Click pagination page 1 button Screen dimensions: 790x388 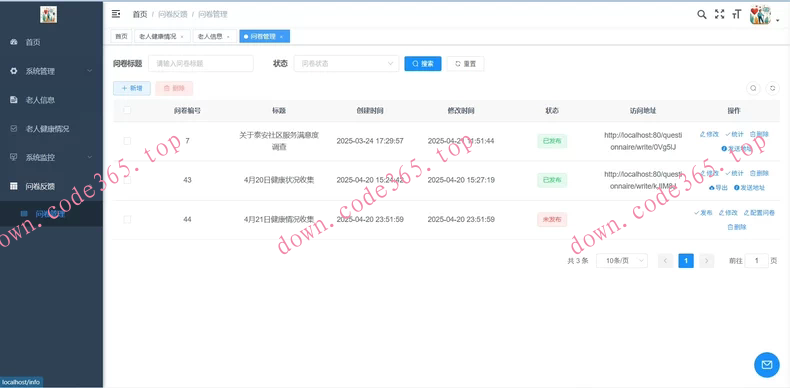click(x=686, y=261)
